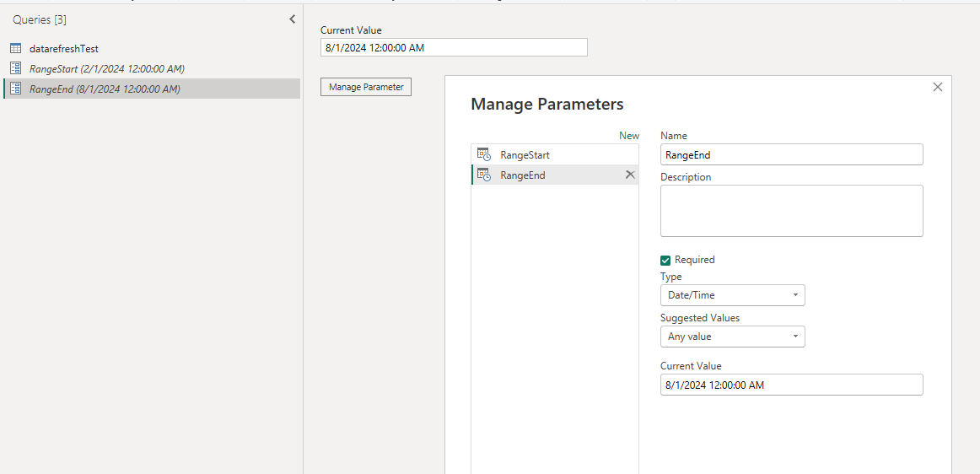Click the RangeStart parameter icon in Queries pane
This screenshot has width=980, height=474.
(x=16, y=69)
